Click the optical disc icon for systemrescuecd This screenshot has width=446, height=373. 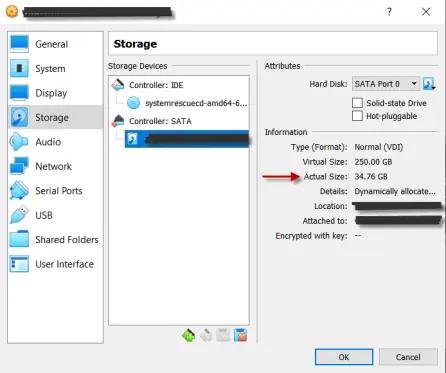coord(134,103)
